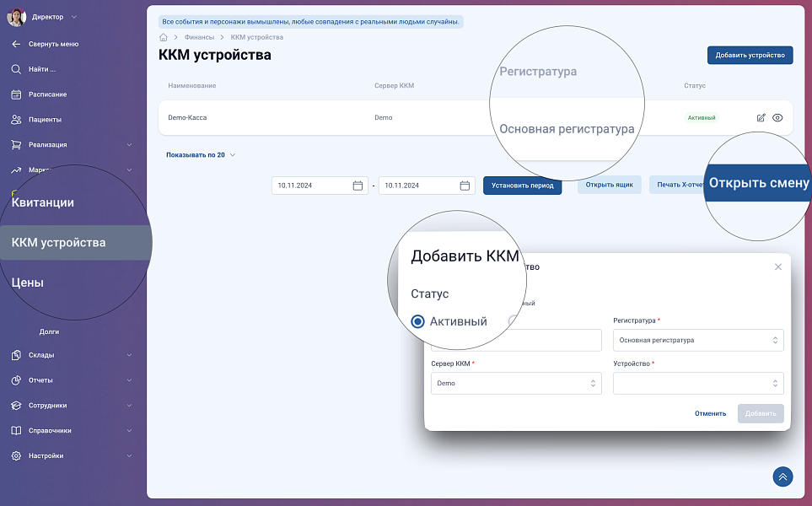Screen dimensions: 812x506
Task: Click the director avatar picture
Action: [16, 17]
